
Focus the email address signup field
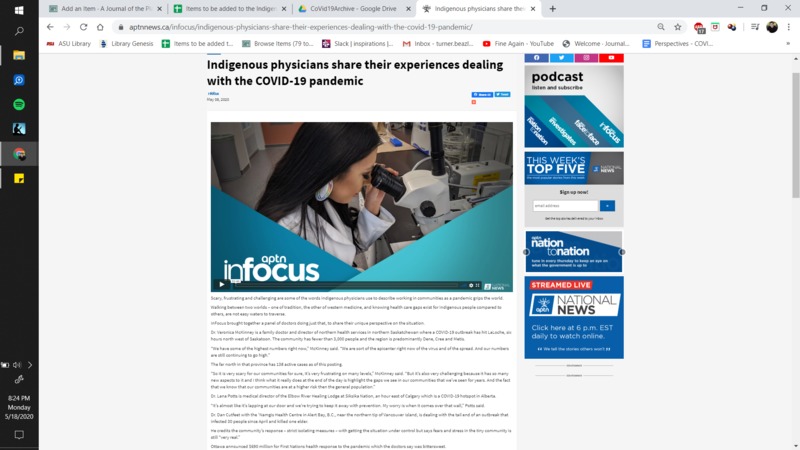pyautogui.click(x=565, y=206)
